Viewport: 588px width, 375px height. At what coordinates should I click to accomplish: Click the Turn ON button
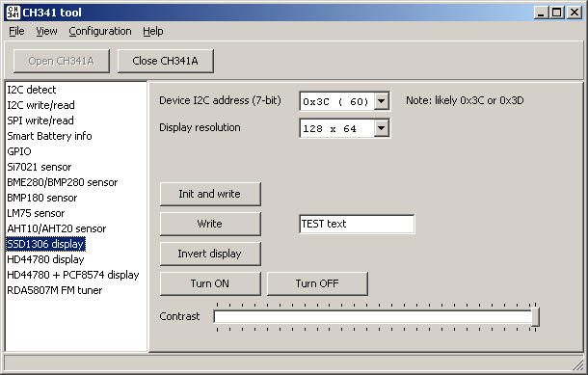click(x=210, y=283)
